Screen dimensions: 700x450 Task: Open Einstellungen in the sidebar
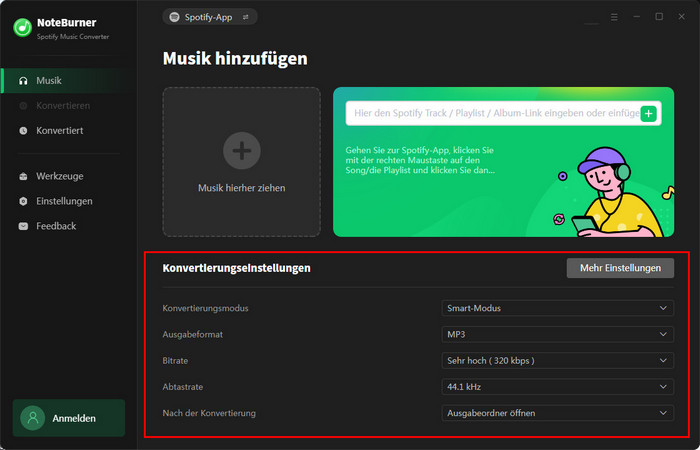coord(68,201)
